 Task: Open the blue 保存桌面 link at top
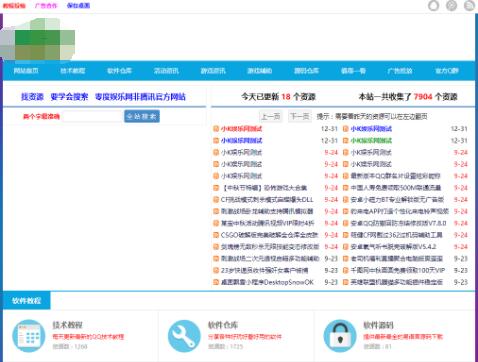pos(78,5)
